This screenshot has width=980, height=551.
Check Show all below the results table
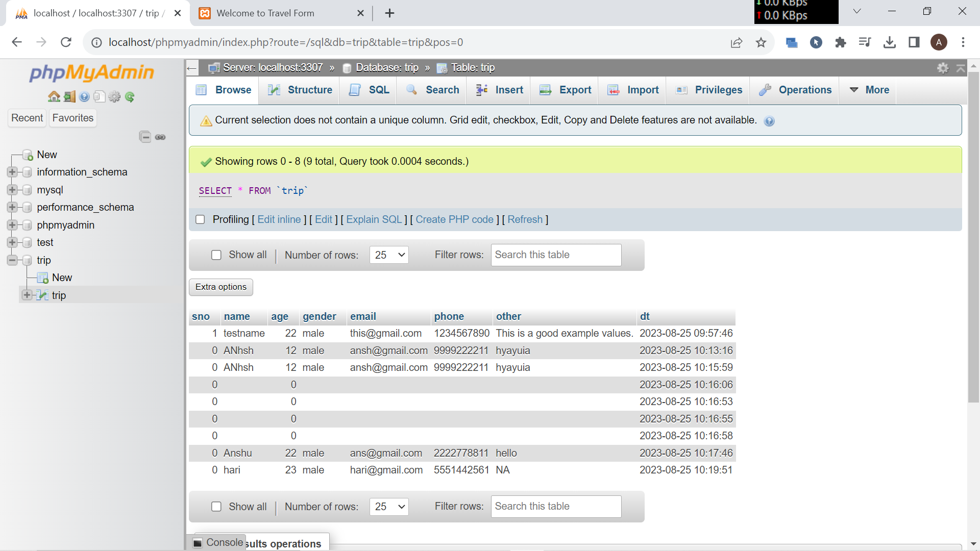[x=216, y=507]
